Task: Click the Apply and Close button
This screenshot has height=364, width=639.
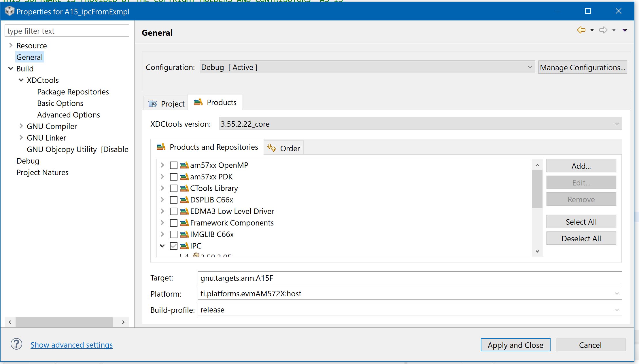Action: coord(515,345)
